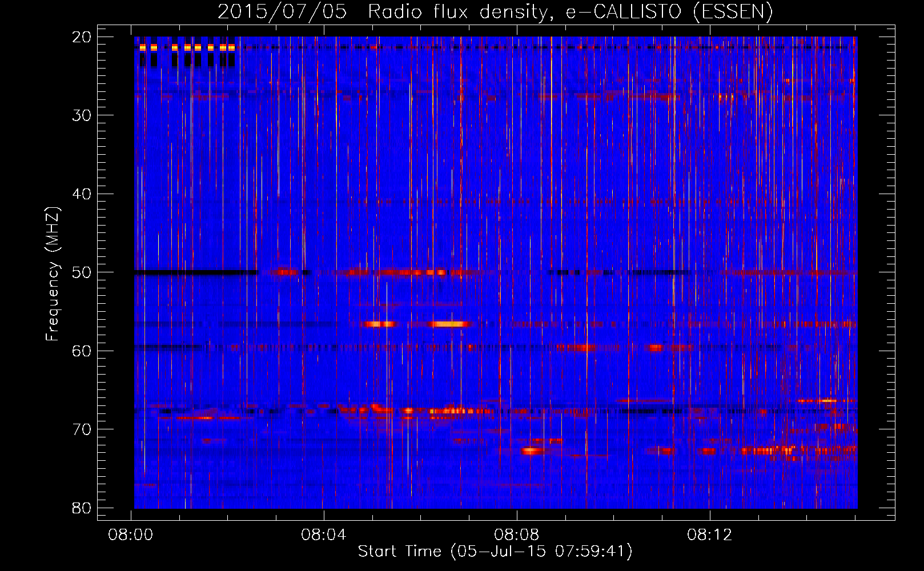Screen dimensions: 924x571
Task: Click the 30 frequency tick label
Action: 82,115
